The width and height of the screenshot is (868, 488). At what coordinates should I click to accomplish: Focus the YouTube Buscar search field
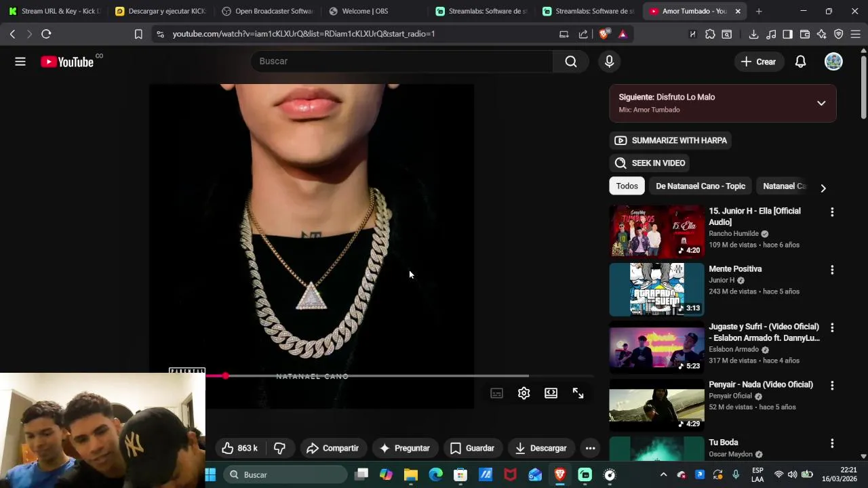(x=401, y=61)
